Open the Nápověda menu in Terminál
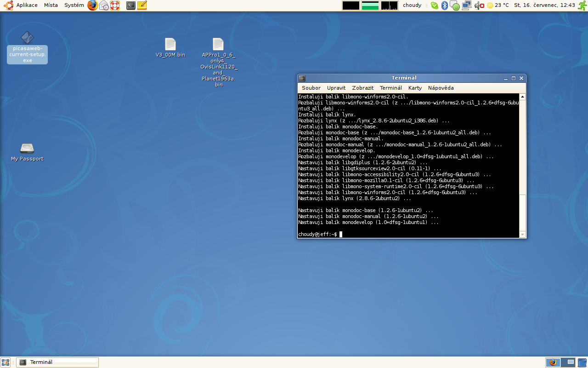Image resolution: width=588 pixels, height=368 pixels. point(441,88)
